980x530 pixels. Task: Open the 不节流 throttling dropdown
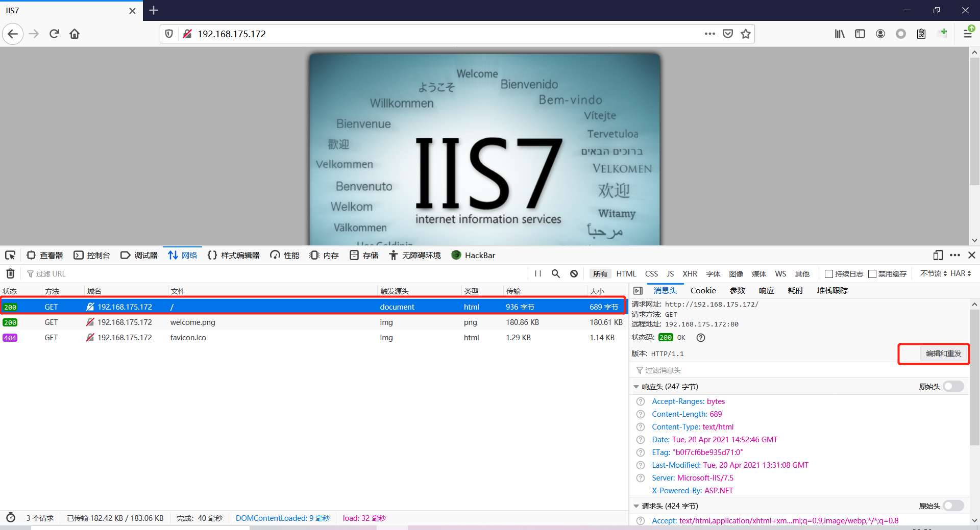tap(933, 273)
